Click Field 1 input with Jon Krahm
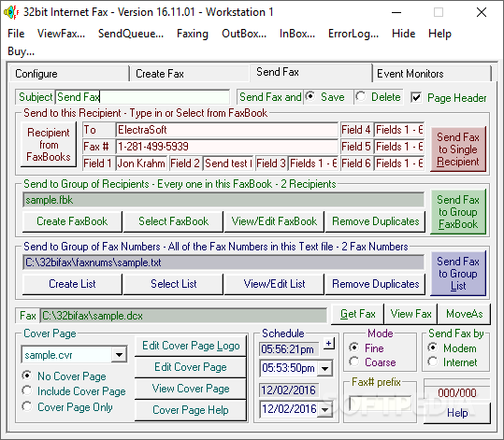 [x=141, y=163]
